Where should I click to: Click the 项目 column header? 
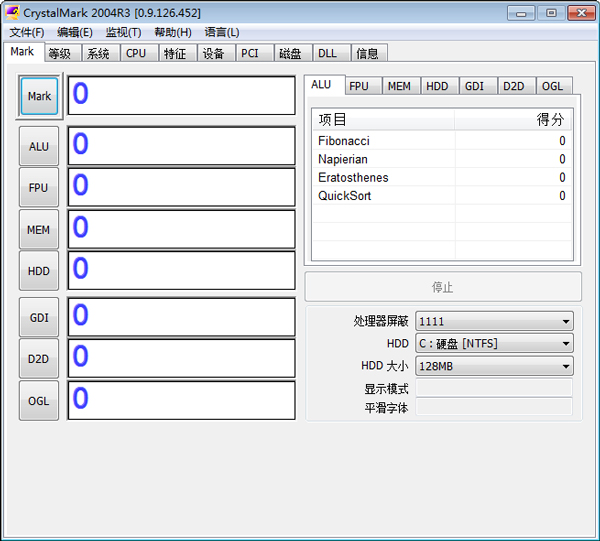[384, 120]
